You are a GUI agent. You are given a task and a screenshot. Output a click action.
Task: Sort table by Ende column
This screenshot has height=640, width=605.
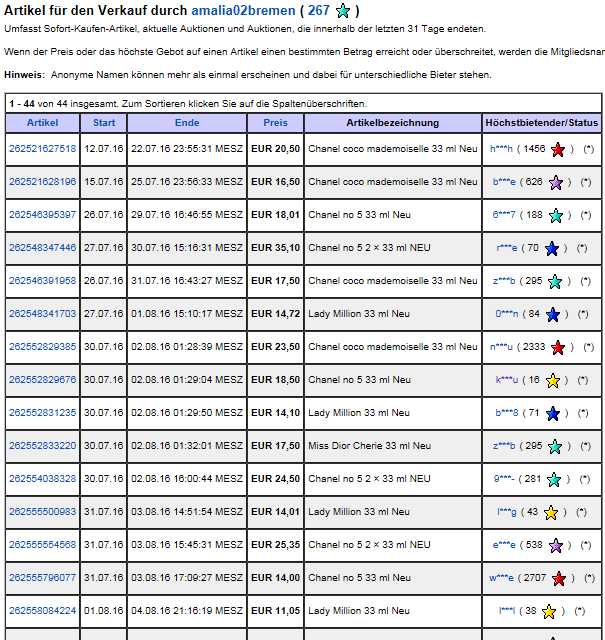pyautogui.click(x=187, y=123)
